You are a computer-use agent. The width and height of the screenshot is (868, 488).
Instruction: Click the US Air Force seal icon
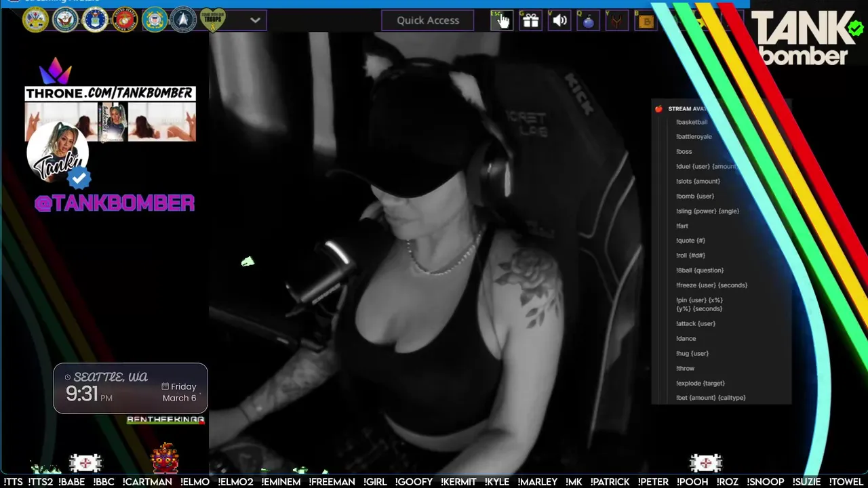tap(95, 20)
